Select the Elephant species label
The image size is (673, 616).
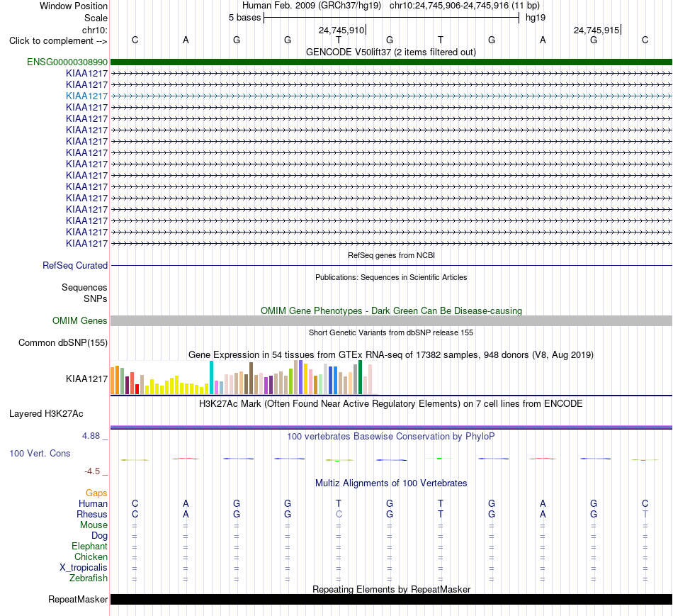point(90,546)
